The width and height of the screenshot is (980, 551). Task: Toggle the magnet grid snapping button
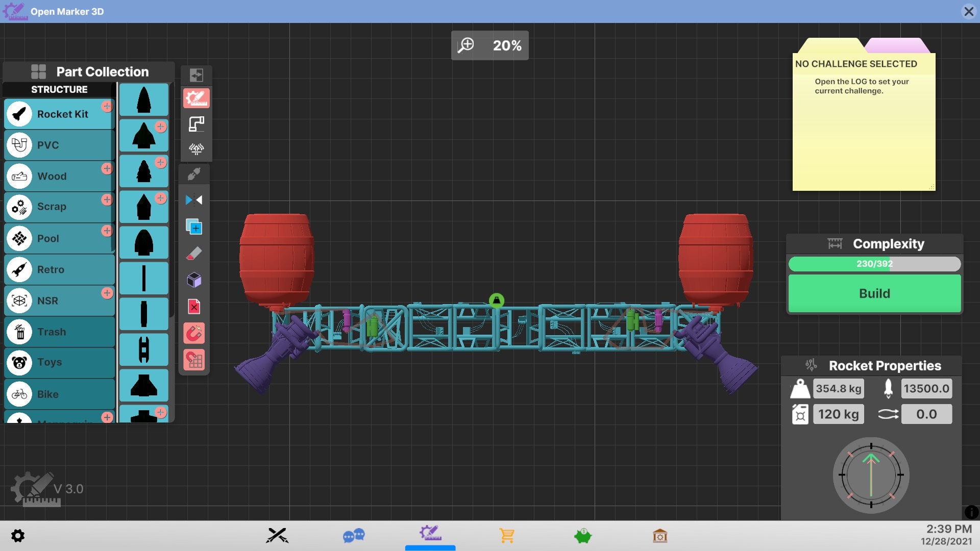pyautogui.click(x=194, y=360)
